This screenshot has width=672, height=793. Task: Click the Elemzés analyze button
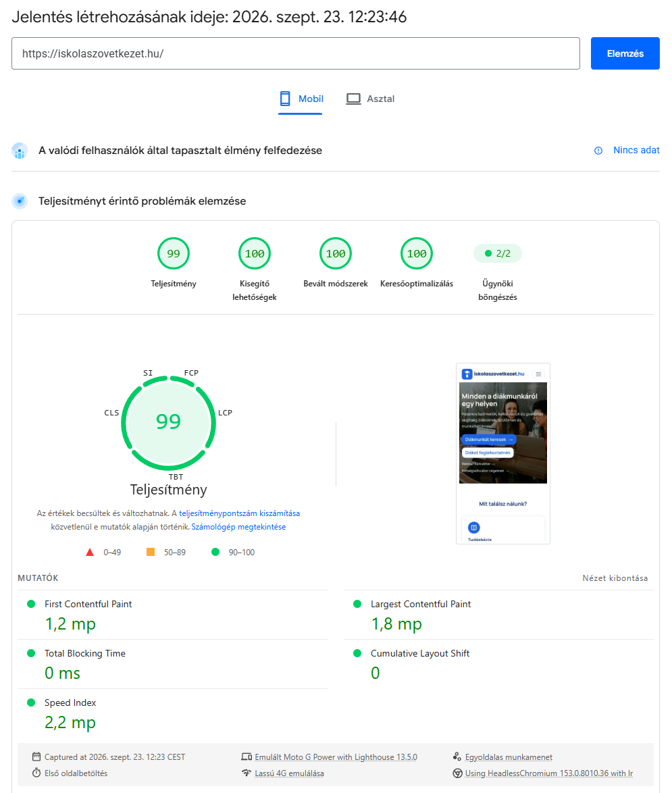[625, 53]
